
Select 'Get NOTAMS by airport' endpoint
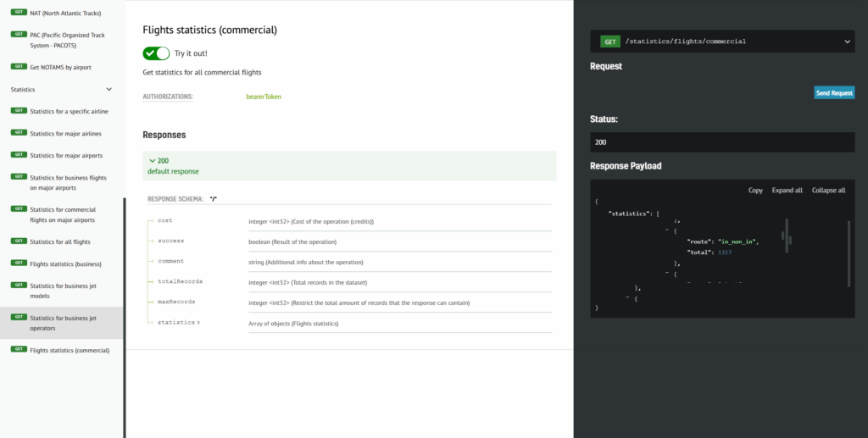coord(60,67)
